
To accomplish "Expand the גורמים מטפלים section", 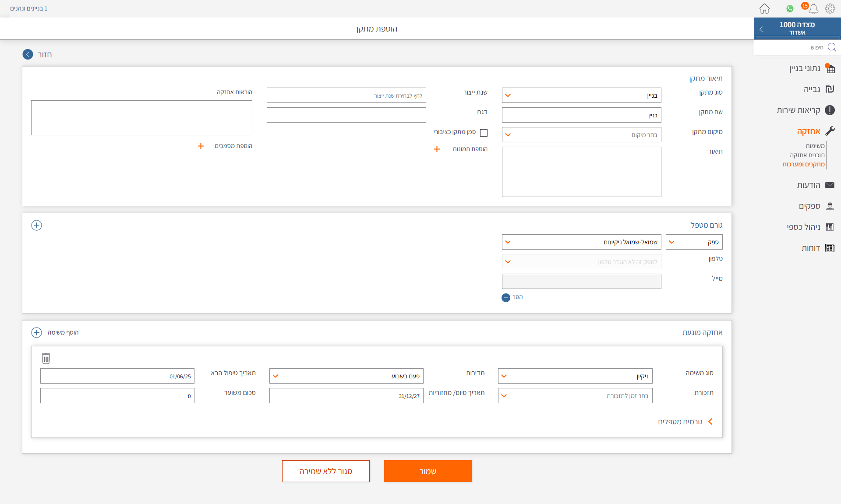I will pos(686,422).
